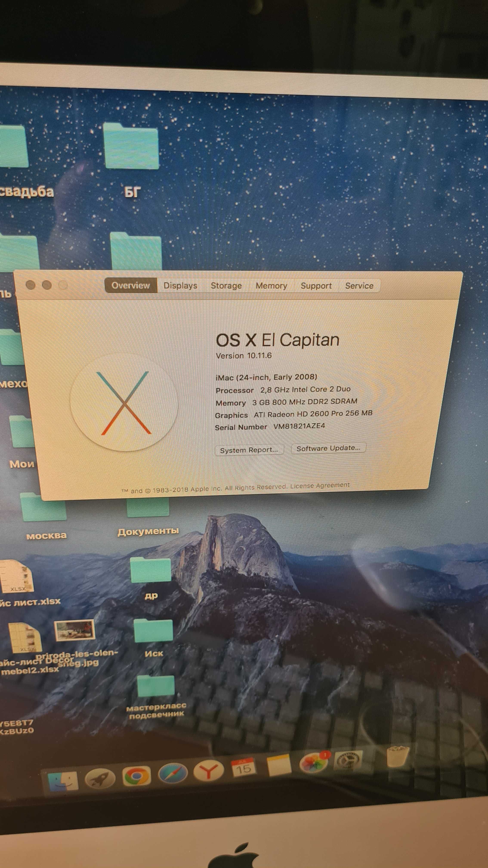The image size is (488, 868).
Task: Open the License Agreement link
Action: (x=320, y=485)
